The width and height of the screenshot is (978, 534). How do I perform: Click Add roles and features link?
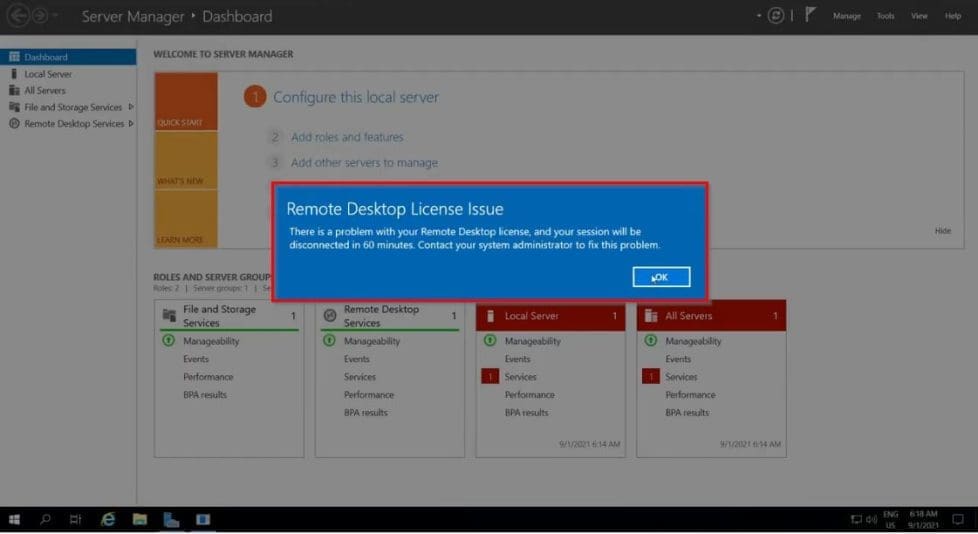click(x=347, y=137)
